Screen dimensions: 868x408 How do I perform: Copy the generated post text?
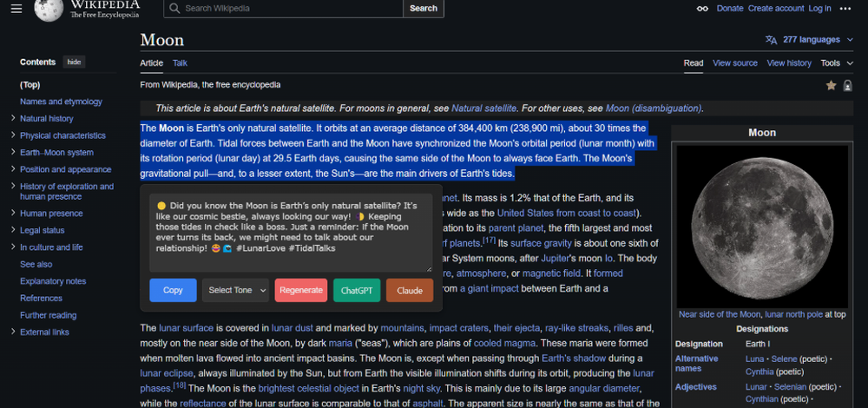(173, 290)
